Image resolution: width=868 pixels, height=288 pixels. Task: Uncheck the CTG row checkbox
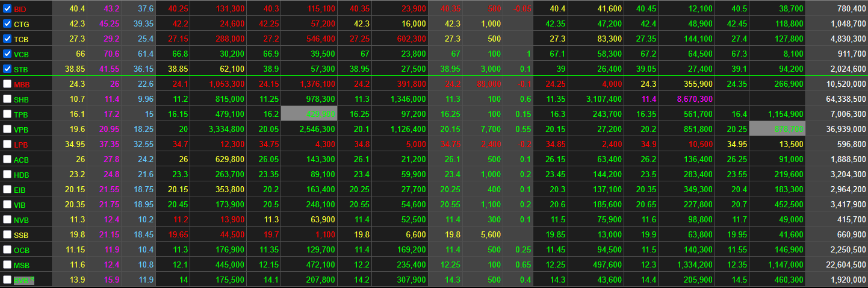click(7, 23)
